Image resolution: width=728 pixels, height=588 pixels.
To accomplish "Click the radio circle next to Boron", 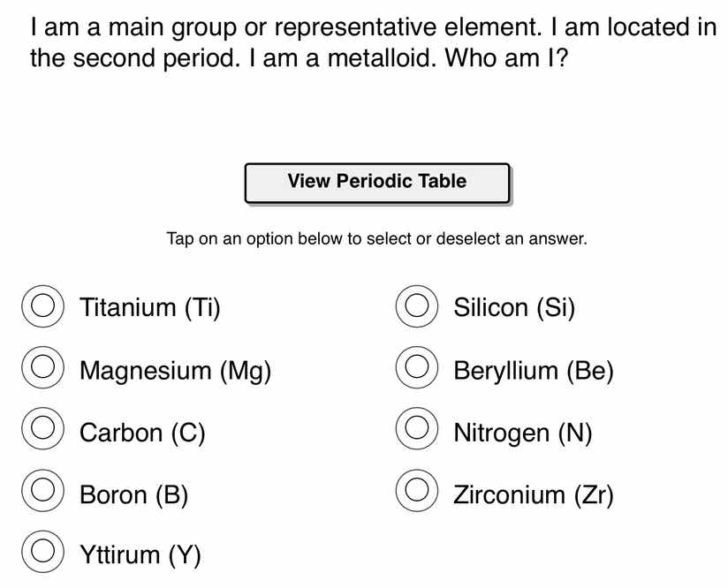I will point(42,493).
